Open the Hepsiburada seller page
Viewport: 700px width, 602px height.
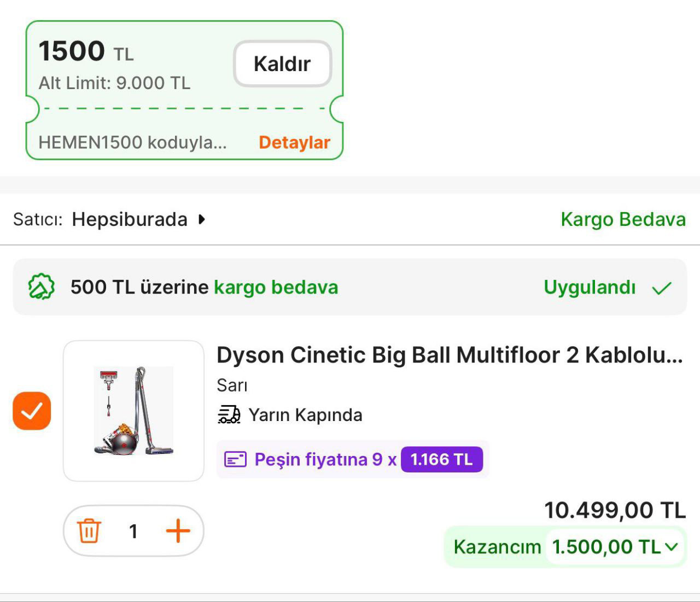[x=130, y=219]
